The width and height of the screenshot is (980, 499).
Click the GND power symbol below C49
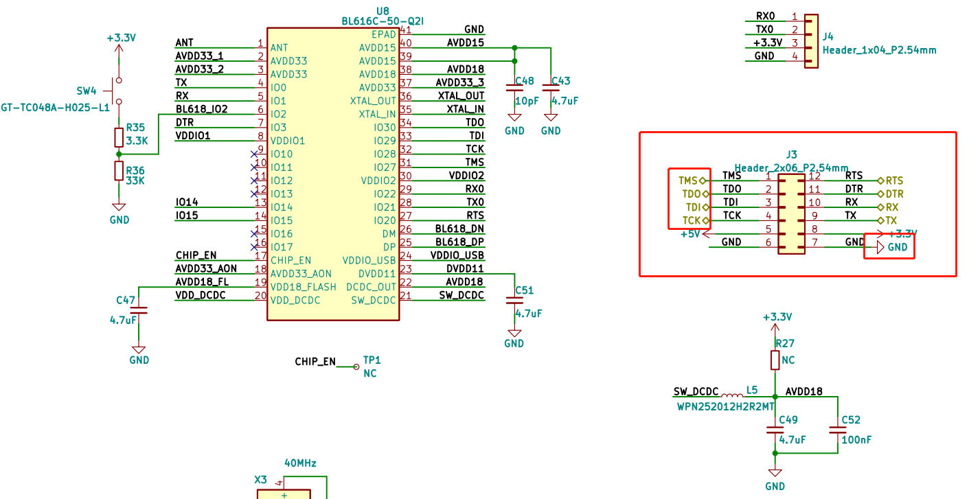[775, 473]
